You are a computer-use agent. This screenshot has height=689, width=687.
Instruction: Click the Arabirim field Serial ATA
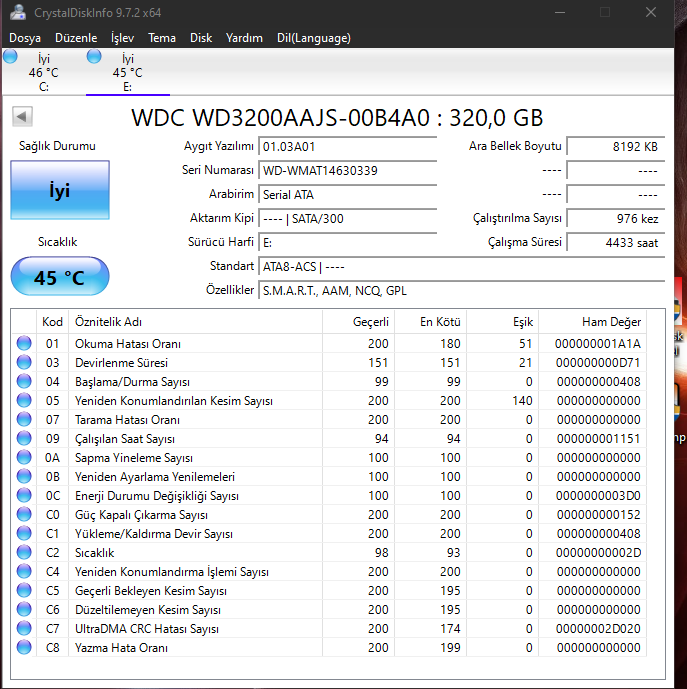348,195
